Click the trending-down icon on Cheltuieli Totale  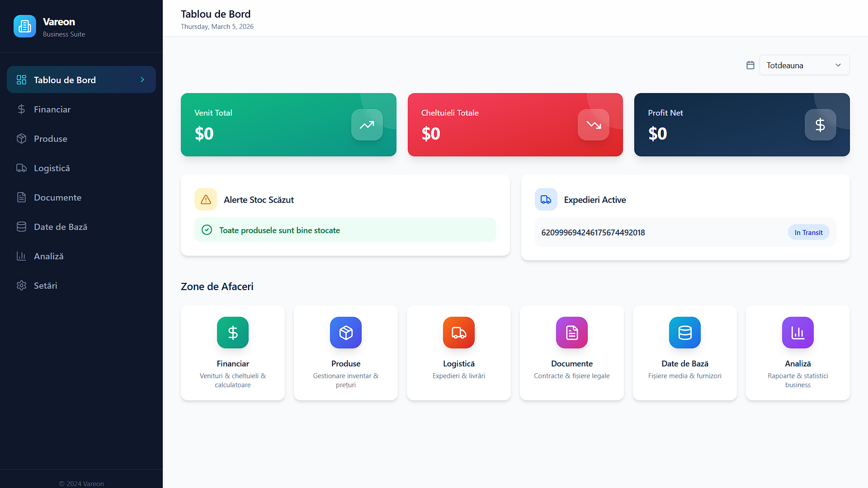[x=594, y=125]
